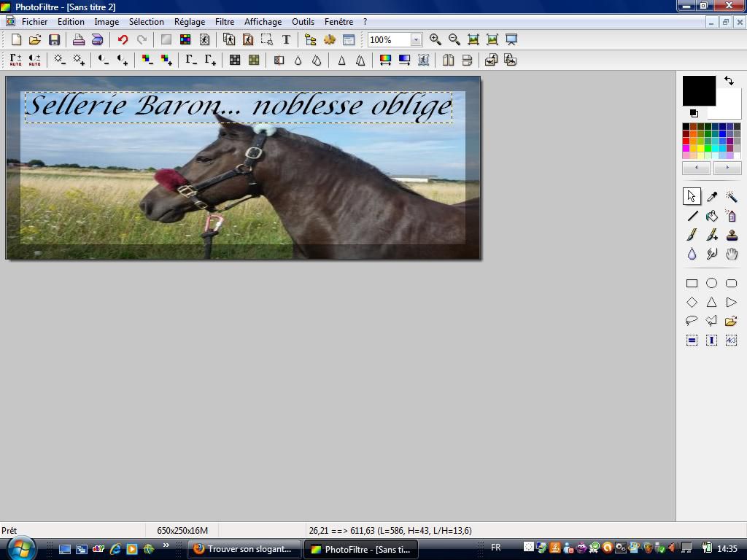Viewport: 747px width, 560px height.
Task: Toggle the 4:3 aspect ratio selection option
Action: tap(731, 340)
